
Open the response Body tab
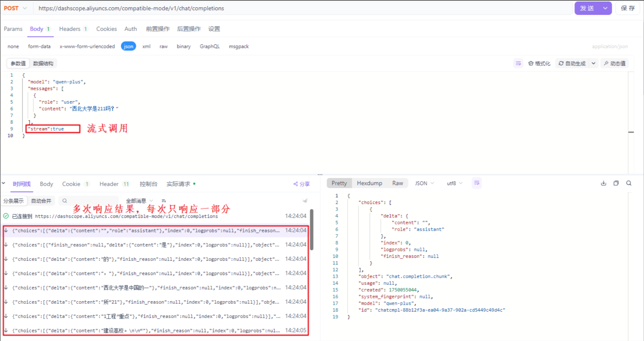pos(46,184)
